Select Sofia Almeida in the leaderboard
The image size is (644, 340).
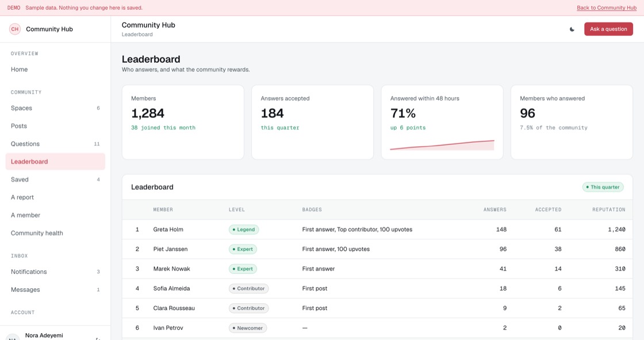coord(171,289)
